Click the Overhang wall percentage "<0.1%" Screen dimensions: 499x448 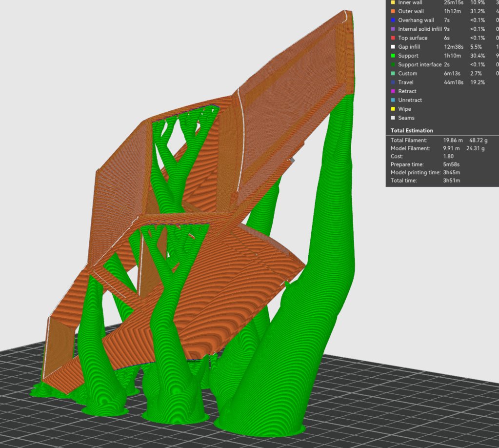pyautogui.click(x=478, y=20)
